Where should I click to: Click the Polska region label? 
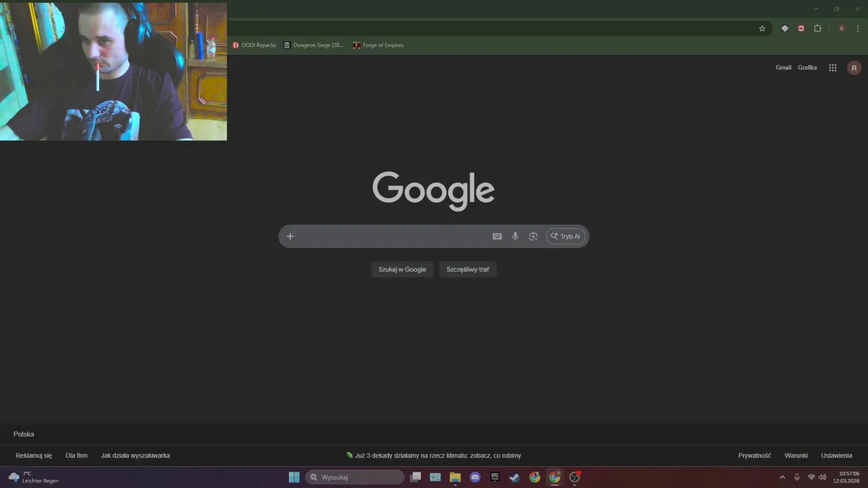coord(24,434)
